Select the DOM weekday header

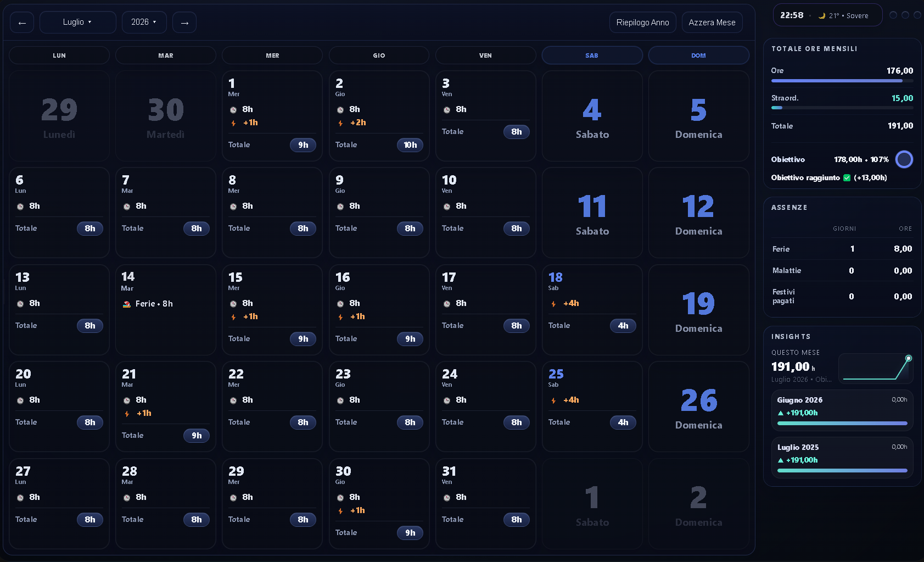pyautogui.click(x=698, y=55)
